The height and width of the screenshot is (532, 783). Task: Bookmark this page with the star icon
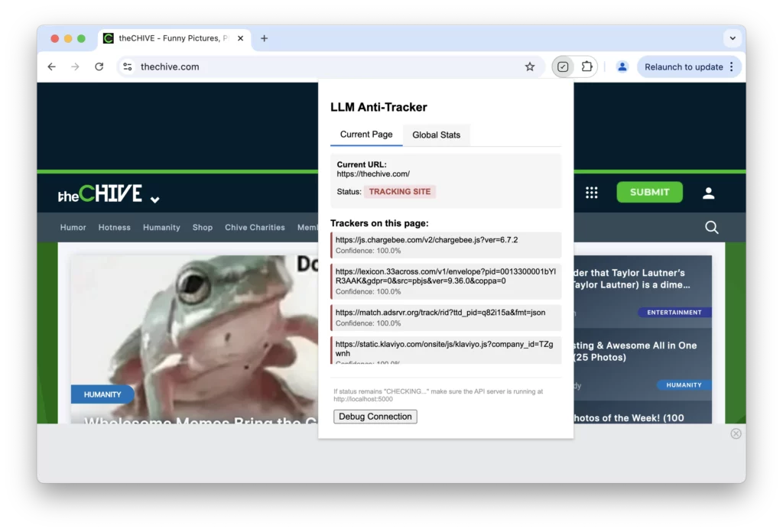pyautogui.click(x=530, y=66)
